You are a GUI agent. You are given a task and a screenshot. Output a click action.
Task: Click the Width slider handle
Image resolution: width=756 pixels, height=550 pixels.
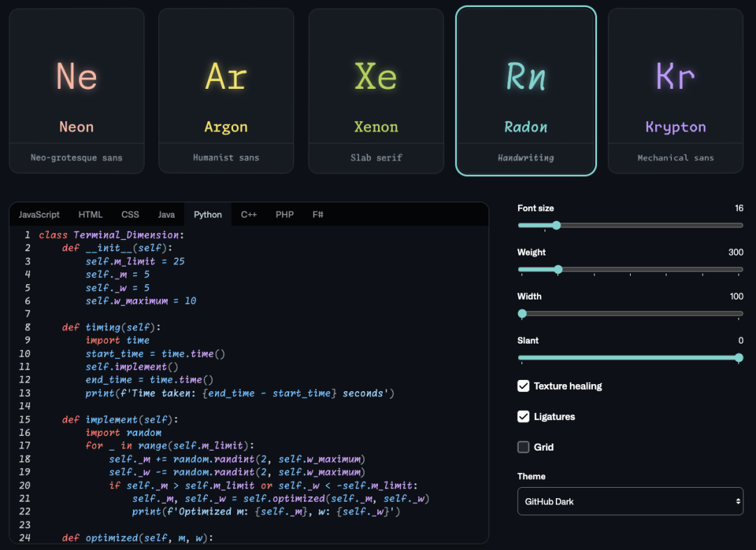point(522,313)
